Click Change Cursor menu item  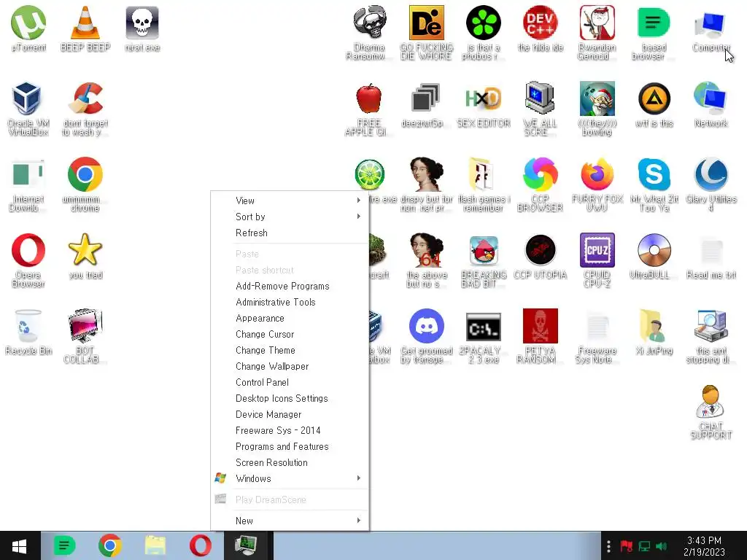[290, 334]
